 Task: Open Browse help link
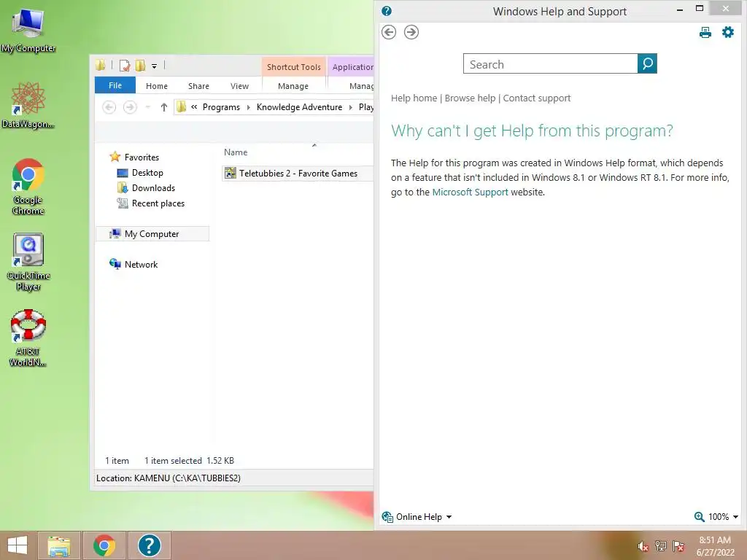(x=470, y=98)
